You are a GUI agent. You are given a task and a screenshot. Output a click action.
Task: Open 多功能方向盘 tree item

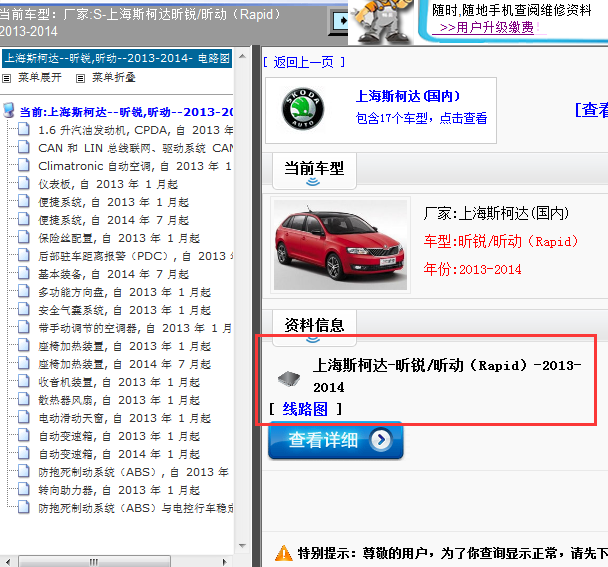point(124,292)
